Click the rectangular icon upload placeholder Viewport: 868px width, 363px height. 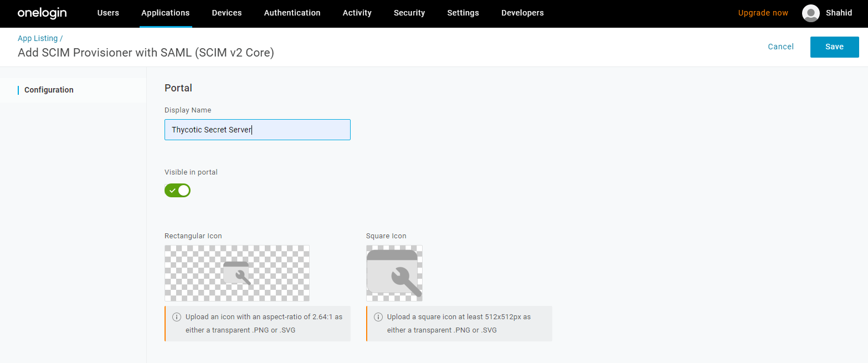237,273
